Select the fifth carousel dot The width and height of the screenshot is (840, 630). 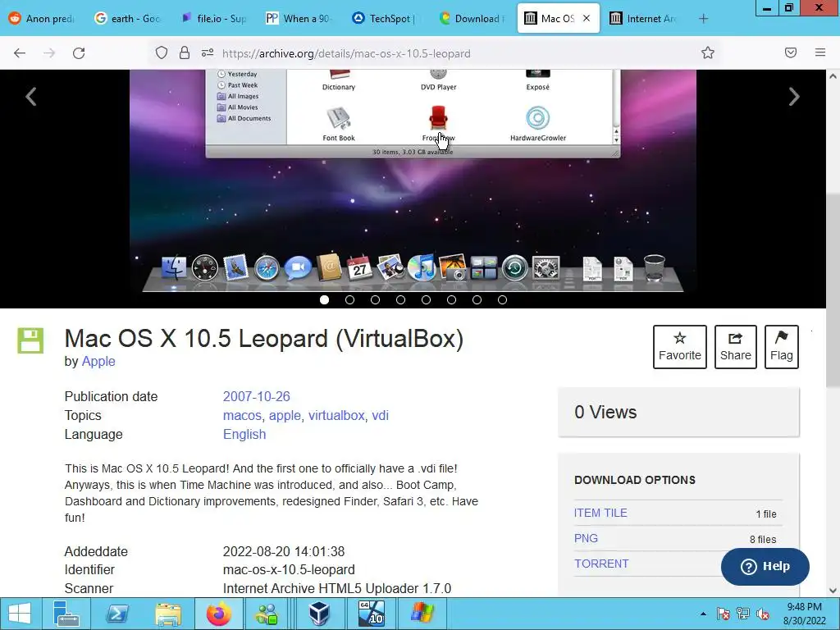(x=426, y=300)
